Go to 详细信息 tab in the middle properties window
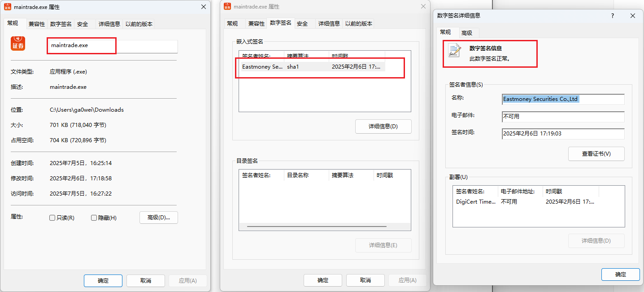This screenshot has width=644, height=292. (329, 24)
